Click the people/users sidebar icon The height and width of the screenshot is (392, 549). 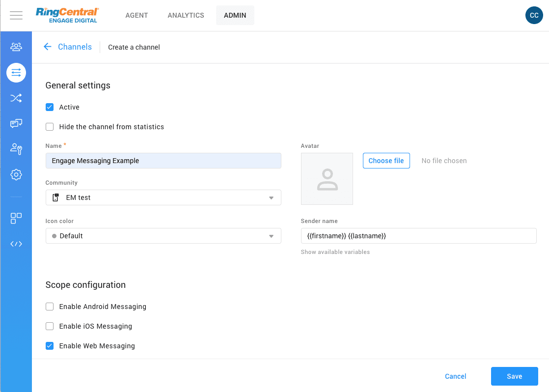click(x=16, y=47)
